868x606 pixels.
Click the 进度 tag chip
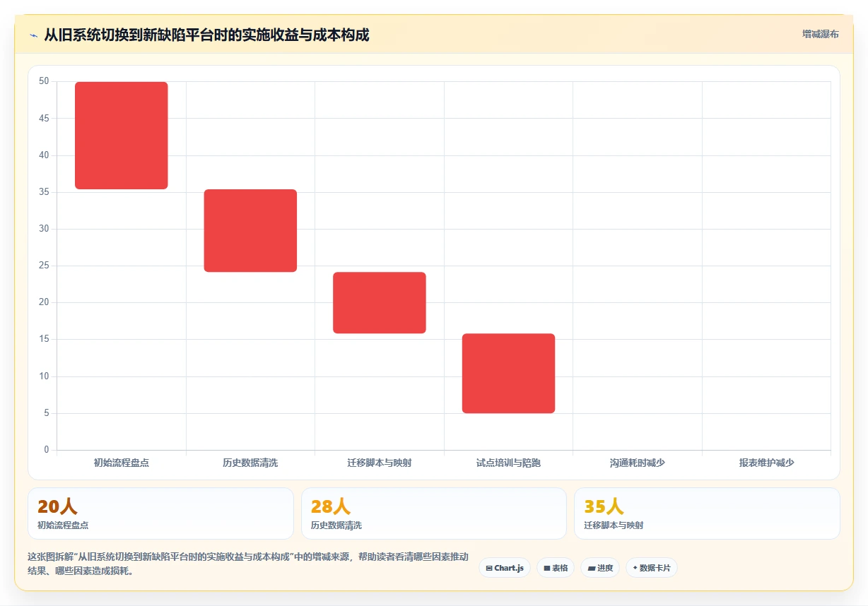pos(600,568)
